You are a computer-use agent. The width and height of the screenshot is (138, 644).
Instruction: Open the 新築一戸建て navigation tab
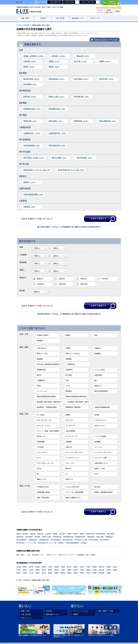(x=25, y=18)
